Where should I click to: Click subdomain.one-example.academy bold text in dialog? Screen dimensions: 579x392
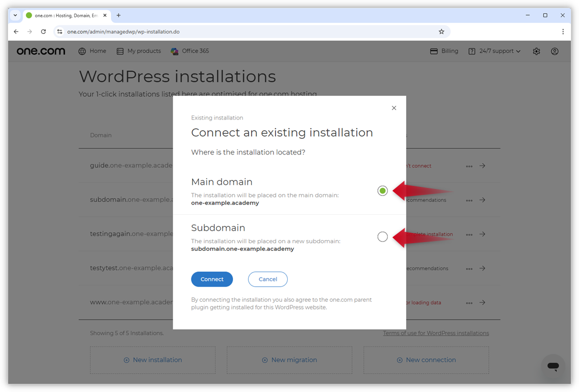pyautogui.click(x=243, y=249)
